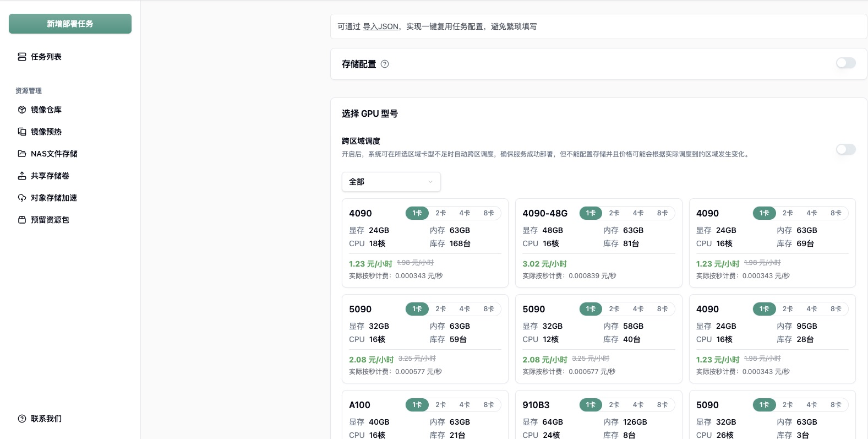Click the 新增部署任务 button

point(70,24)
